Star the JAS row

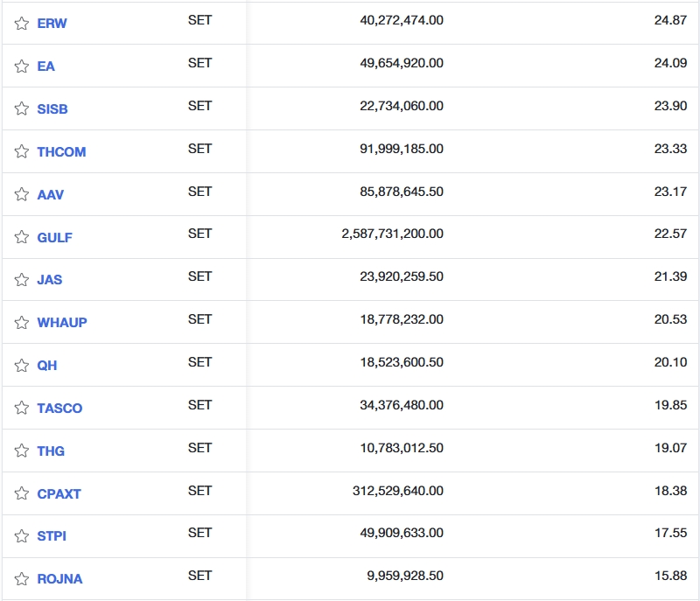pyautogui.click(x=22, y=280)
